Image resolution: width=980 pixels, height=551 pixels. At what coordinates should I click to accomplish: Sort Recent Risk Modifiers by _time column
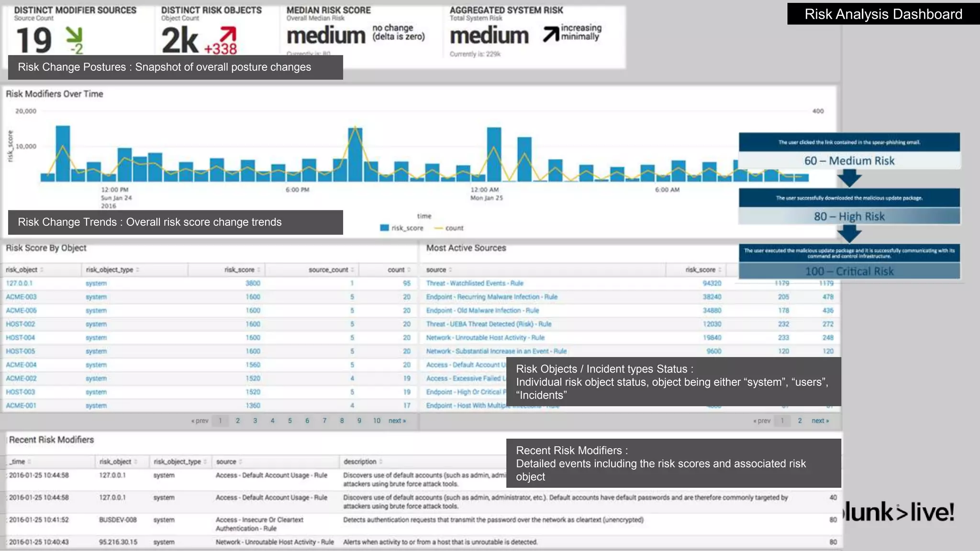point(20,462)
